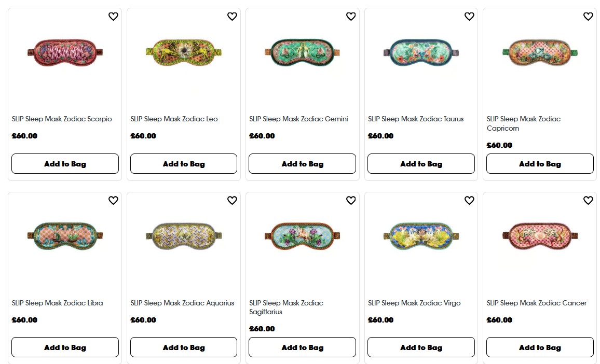Favorite the Zodiac Virgo sleep mask
Image resolution: width=600 pixels, height=364 pixels.
point(469,200)
